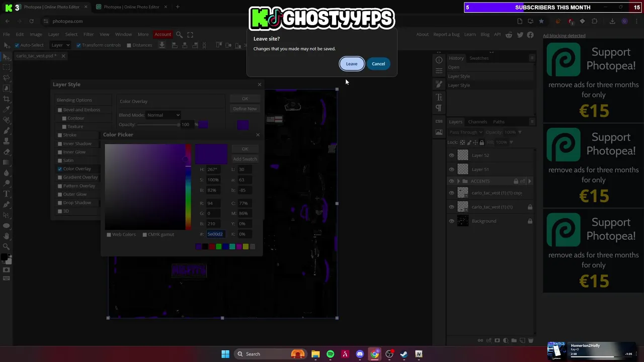This screenshot has height=362, width=644.
Task: Open the Image menu
Action: (x=36, y=35)
